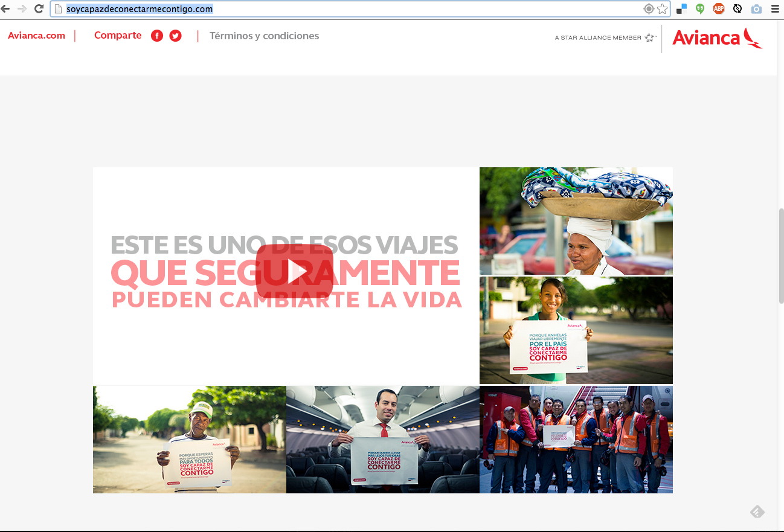
Task: Open Términos y condiciones
Action: click(x=264, y=36)
